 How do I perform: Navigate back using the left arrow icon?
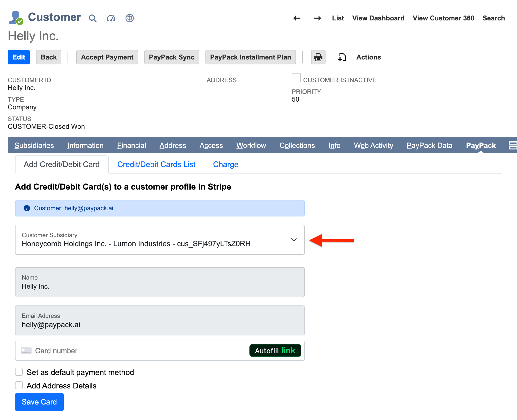click(297, 18)
